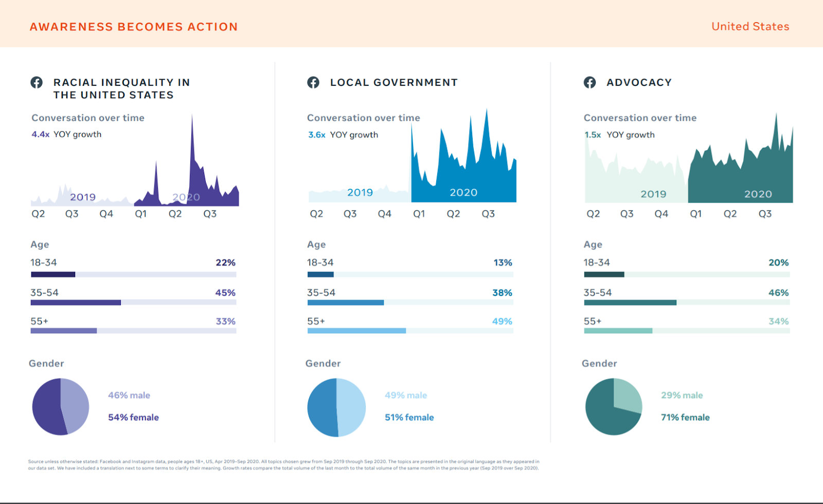The width and height of the screenshot is (823, 504).
Task: Click the Facebook icon beside Racial Inequality heading
Action: (x=36, y=82)
